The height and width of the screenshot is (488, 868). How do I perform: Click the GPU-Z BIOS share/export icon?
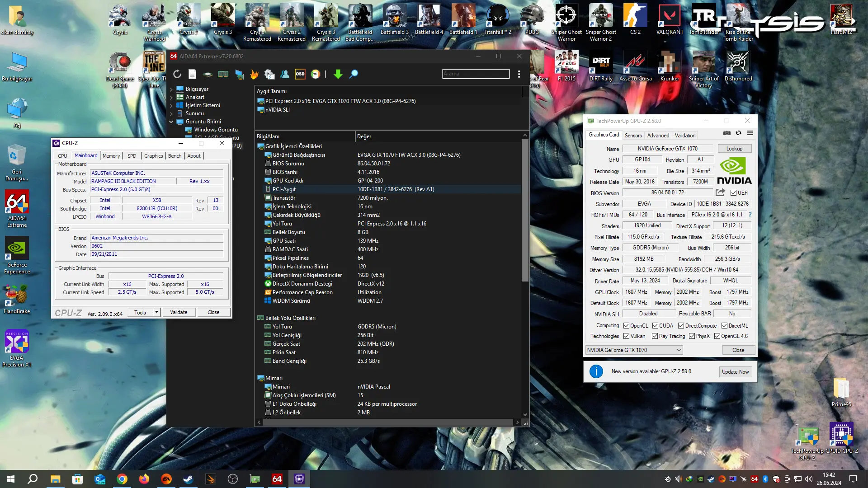tap(720, 192)
